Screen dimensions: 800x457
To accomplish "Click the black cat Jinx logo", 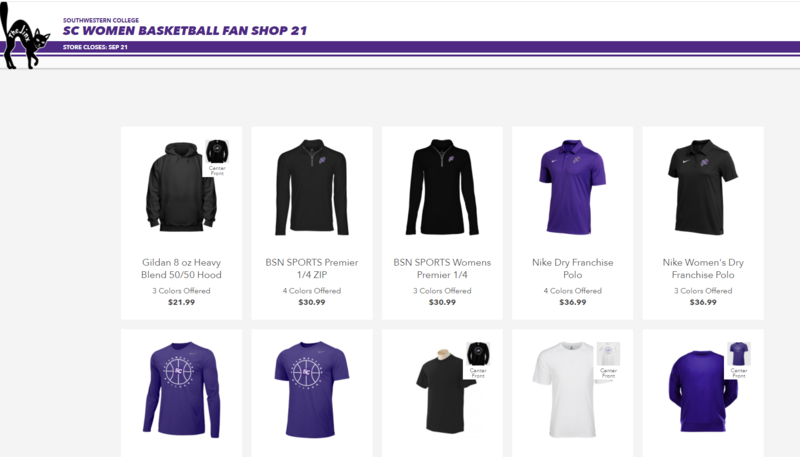I will [x=25, y=36].
